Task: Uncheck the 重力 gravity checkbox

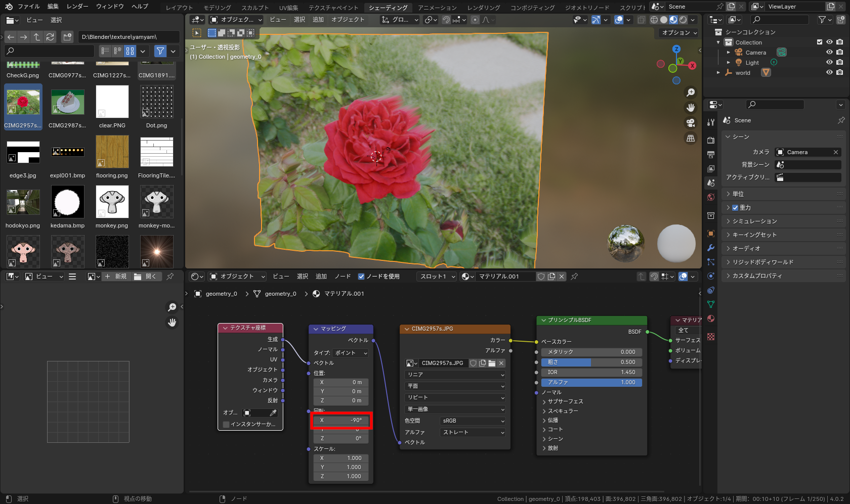Action: click(735, 208)
